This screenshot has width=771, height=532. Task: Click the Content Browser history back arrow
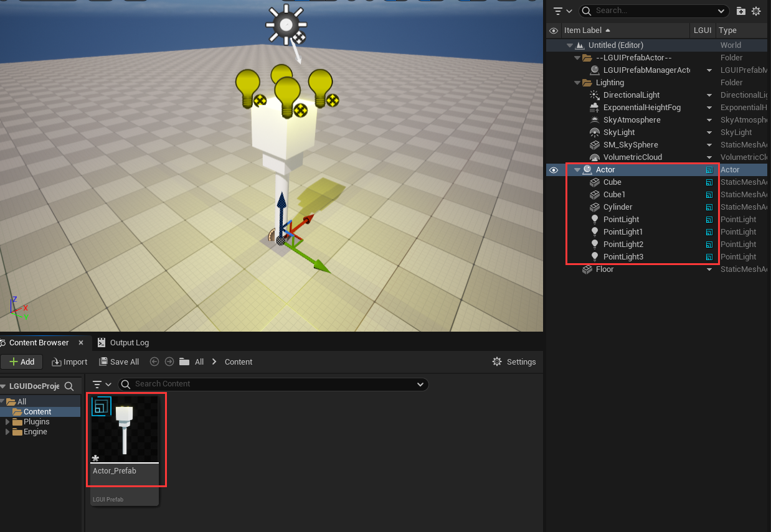click(x=154, y=362)
